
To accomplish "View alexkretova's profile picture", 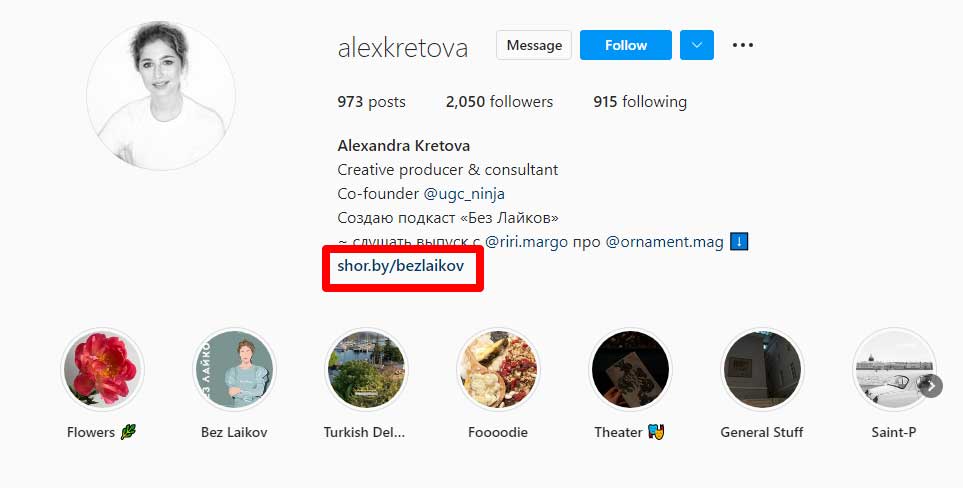I will (x=161, y=96).
